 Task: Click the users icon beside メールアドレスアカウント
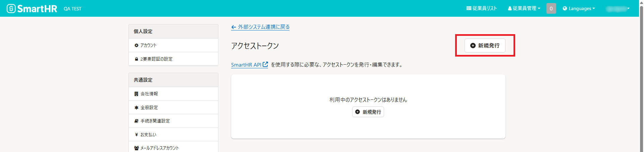(137, 148)
